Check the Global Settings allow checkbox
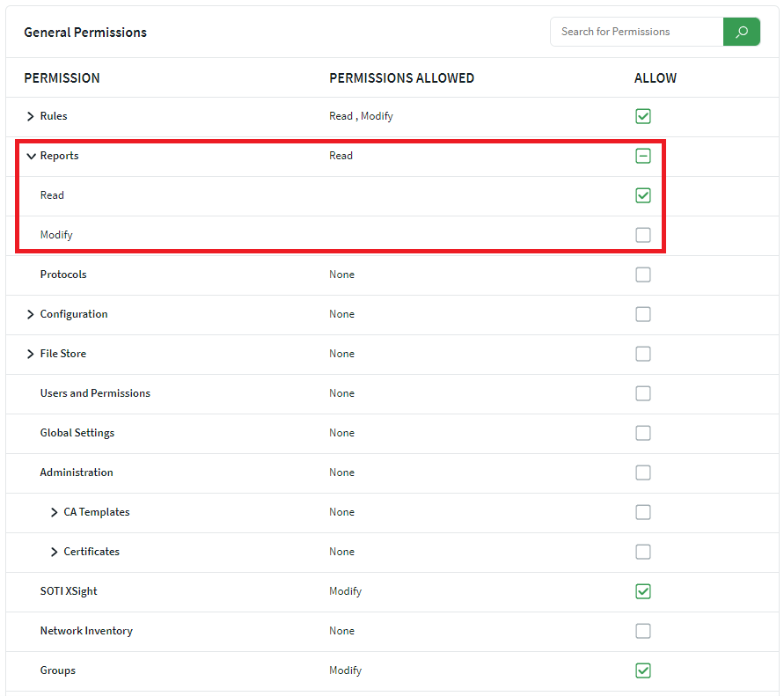 coord(643,433)
